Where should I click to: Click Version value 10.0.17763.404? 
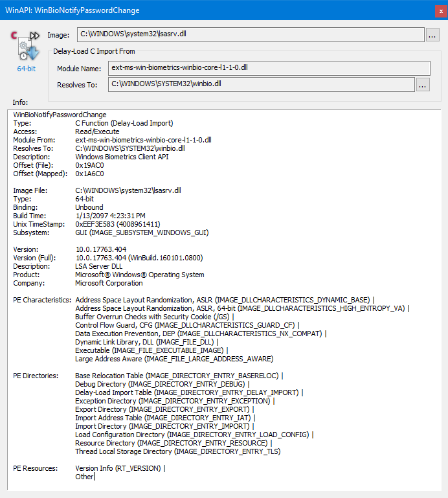click(x=101, y=249)
